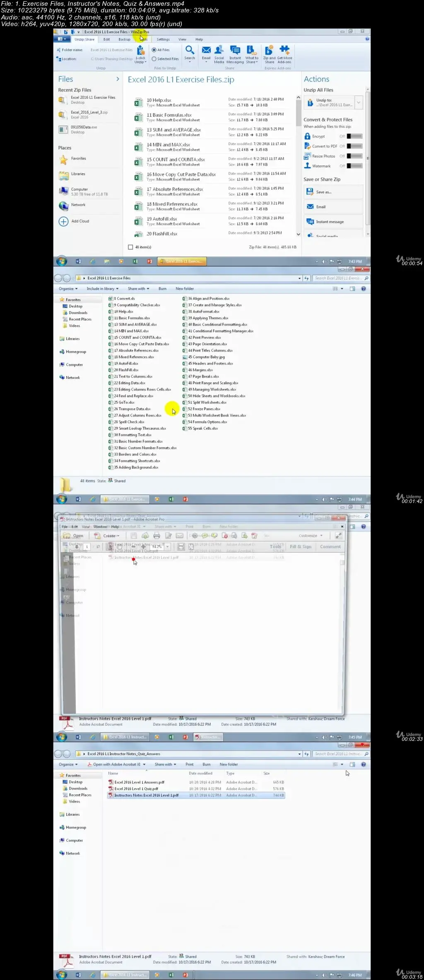The width and height of the screenshot is (424, 980).
Task: Check the 48 item(s) select-all checkbox
Action: coord(130,247)
